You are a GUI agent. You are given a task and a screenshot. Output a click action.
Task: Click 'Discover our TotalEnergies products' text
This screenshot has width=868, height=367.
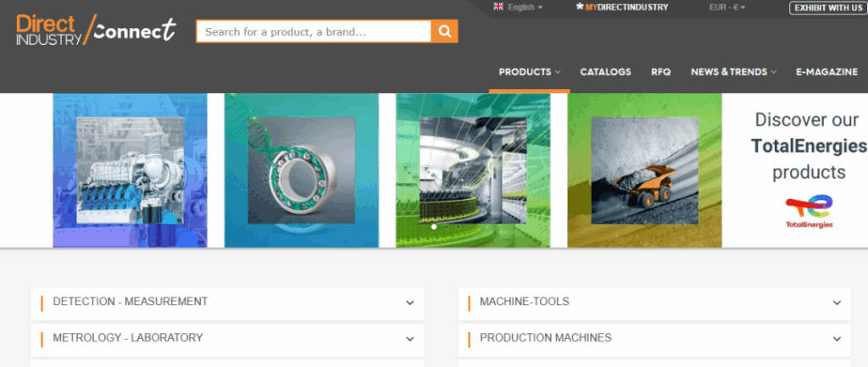click(x=809, y=146)
